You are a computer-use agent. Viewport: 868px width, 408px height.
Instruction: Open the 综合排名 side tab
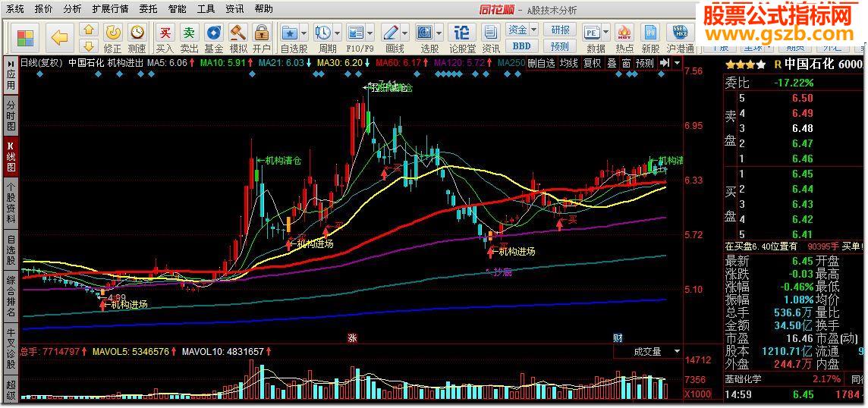click(11, 297)
